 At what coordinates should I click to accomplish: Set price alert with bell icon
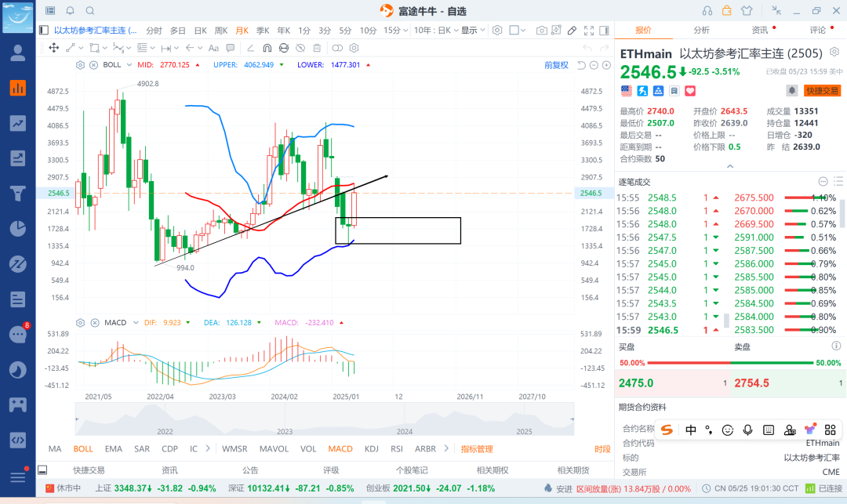(x=791, y=91)
